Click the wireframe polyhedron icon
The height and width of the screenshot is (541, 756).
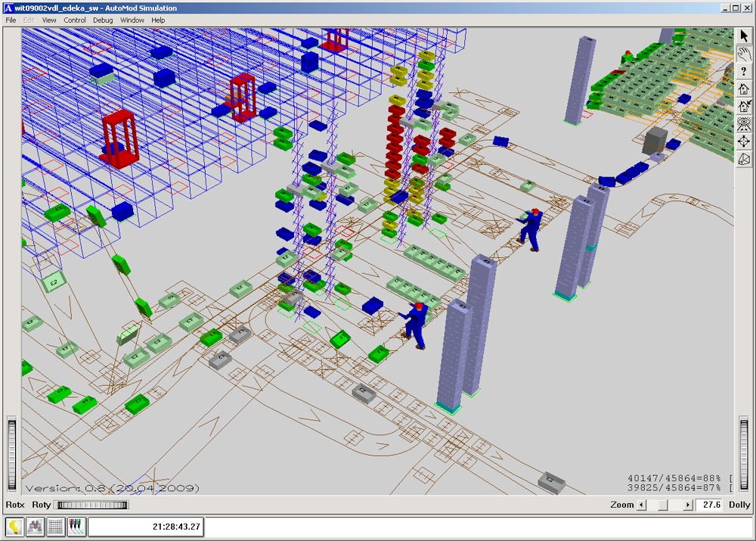tap(744, 158)
